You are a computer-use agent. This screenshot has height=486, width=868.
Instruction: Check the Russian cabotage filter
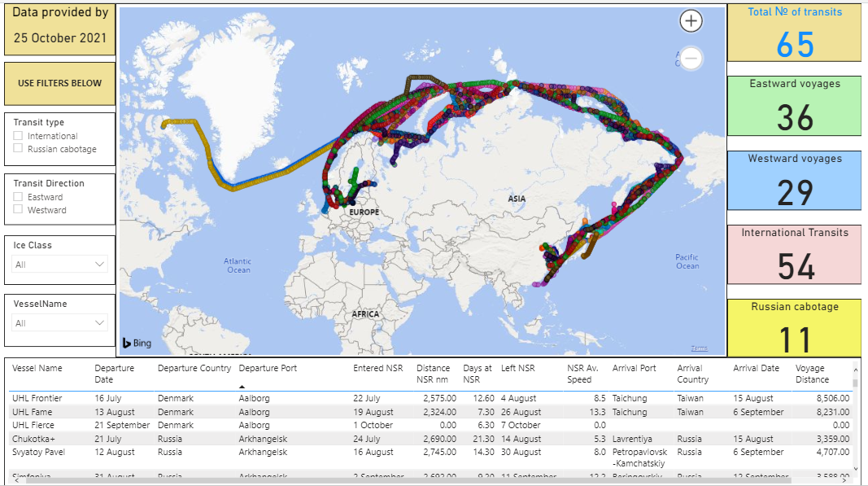click(x=18, y=149)
